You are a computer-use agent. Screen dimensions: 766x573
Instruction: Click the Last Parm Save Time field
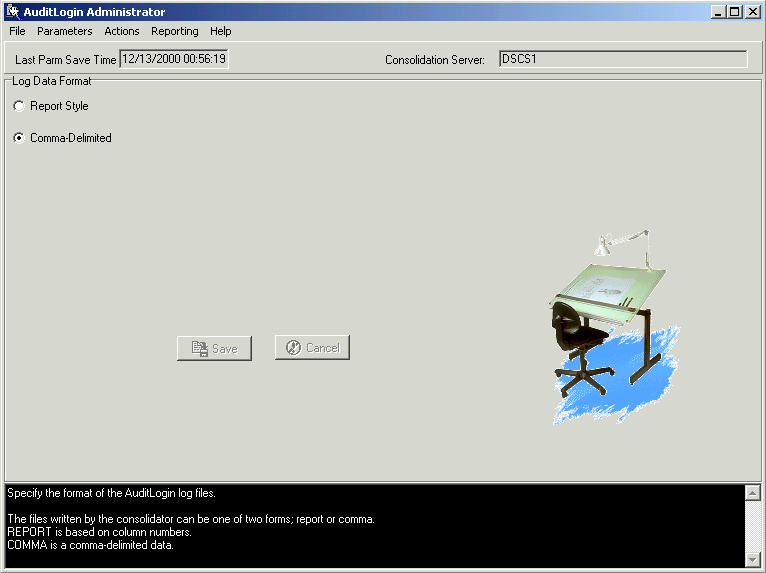[174, 59]
